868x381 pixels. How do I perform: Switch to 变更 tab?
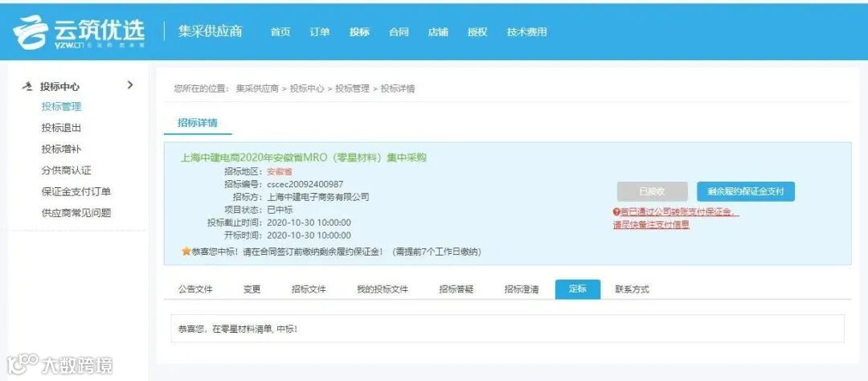click(x=252, y=289)
